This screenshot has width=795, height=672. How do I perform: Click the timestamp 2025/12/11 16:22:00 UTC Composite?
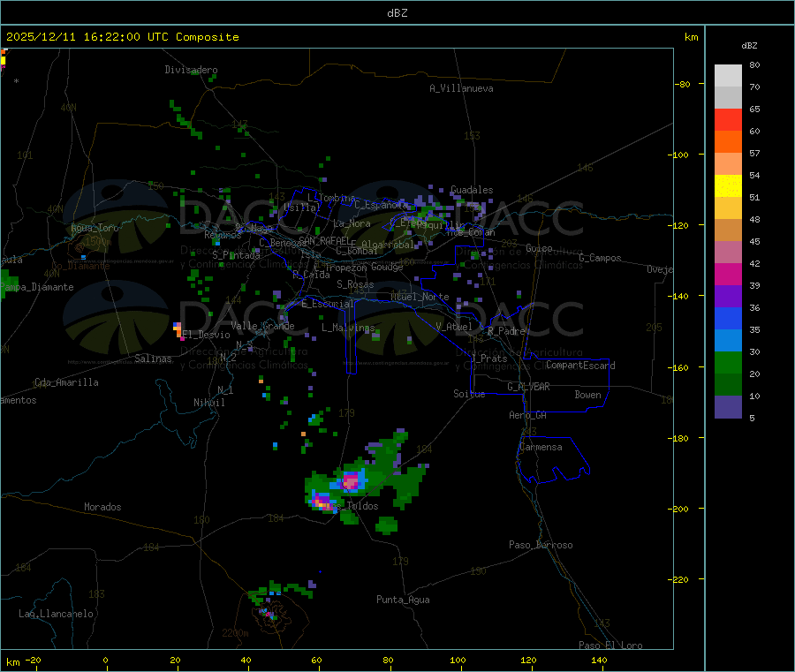(122, 37)
